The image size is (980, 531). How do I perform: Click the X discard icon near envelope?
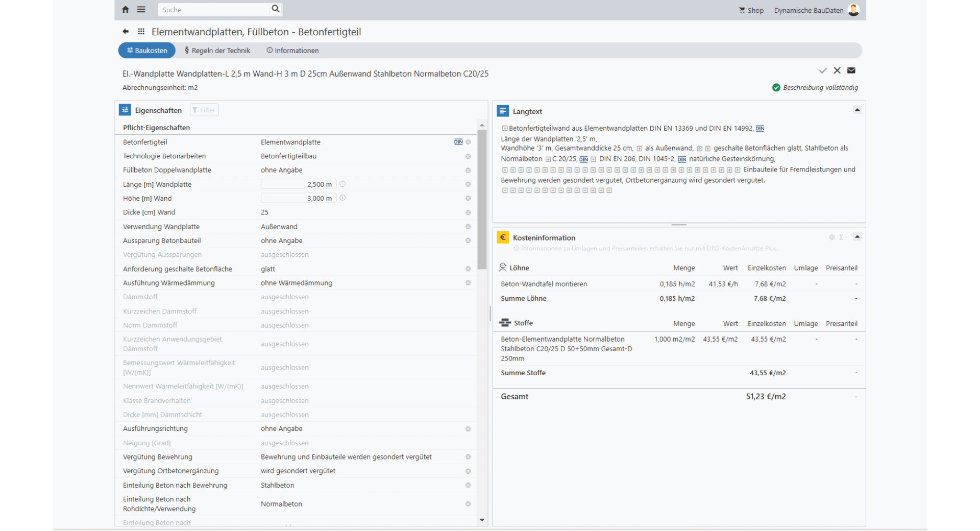tap(837, 70)
